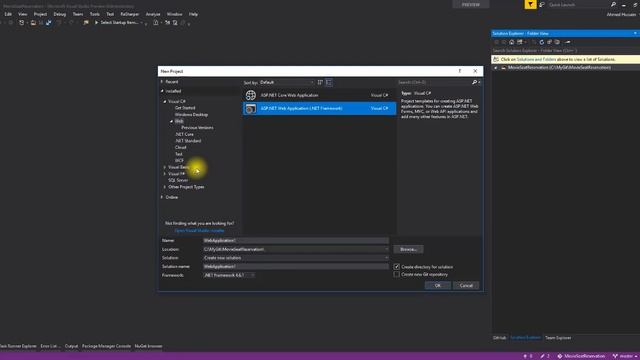Switch to Team Explorer tab
The height and width of the screenshot is (360, 640).
pyautogui.click(x=558, y=338)
